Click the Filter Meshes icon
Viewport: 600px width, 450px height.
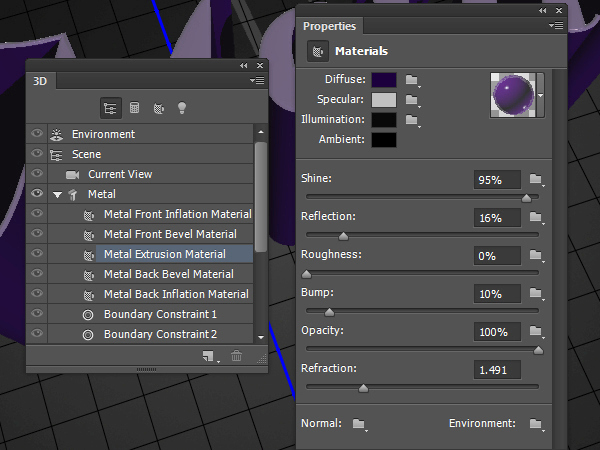click(134, 108)
